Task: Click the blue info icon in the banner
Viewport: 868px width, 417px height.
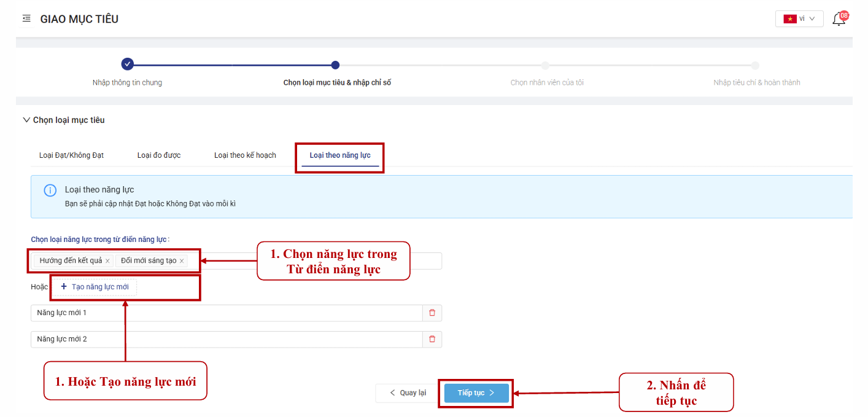Action: coord(50,190)
